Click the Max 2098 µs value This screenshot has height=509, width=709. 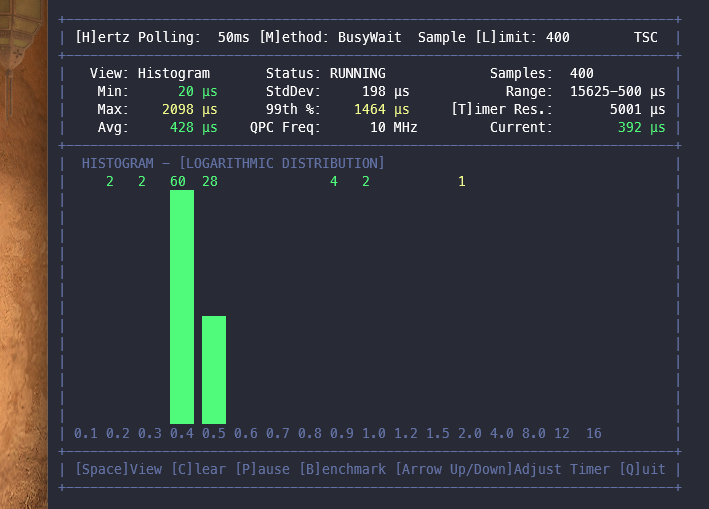click(x=189, y=109)
